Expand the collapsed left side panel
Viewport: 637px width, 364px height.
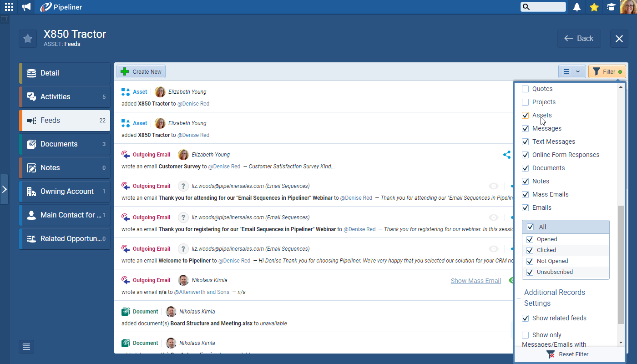[x=4, y=189]
